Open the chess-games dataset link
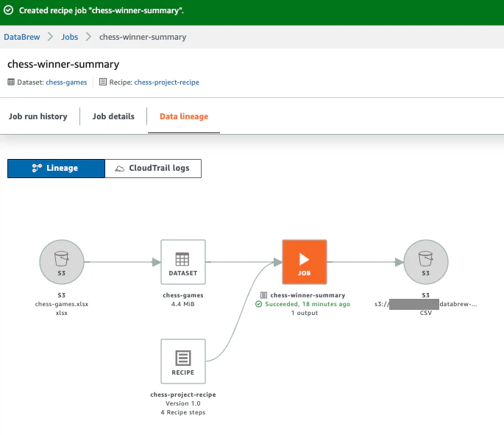The width and height of the screenshot is (504, 435). tap(66, 82)
